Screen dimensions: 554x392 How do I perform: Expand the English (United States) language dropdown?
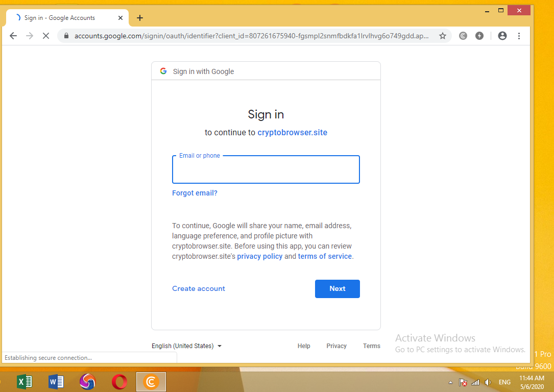(187, 346)
